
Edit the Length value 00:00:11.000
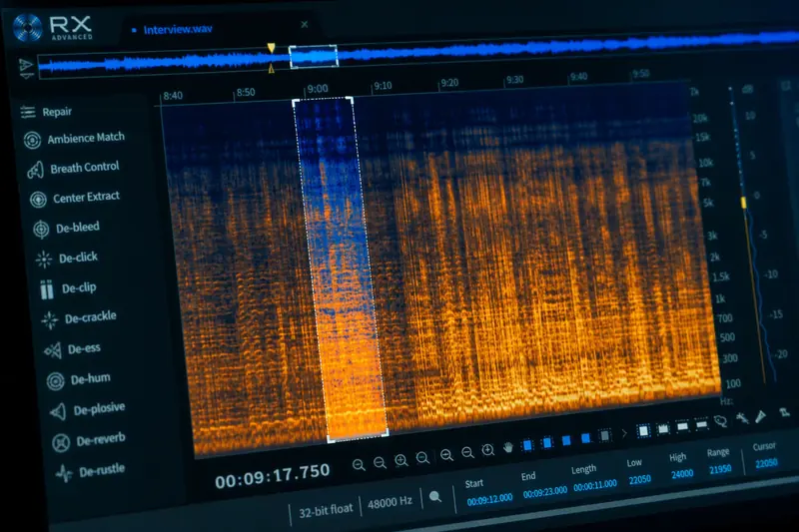coord(594,485)
